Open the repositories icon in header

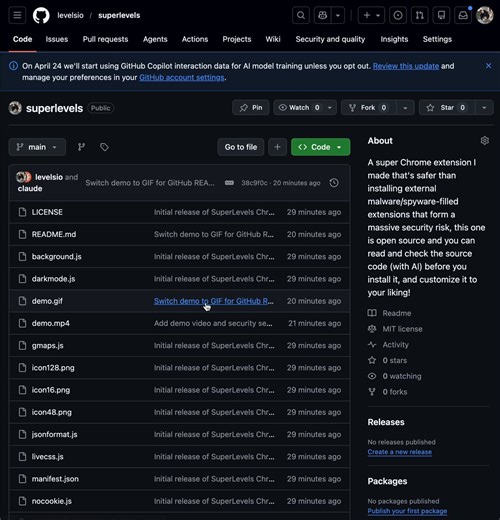click(x=441, y=15)
